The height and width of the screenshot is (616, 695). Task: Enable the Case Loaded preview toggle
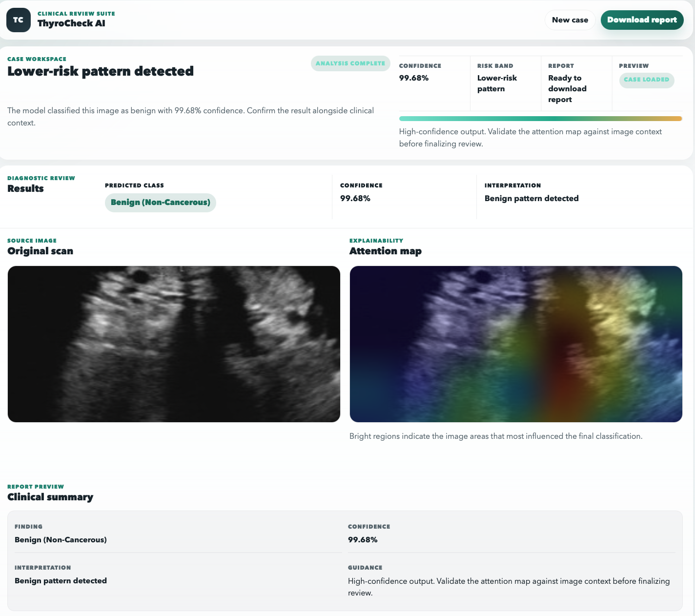click(x=647, y=80)
